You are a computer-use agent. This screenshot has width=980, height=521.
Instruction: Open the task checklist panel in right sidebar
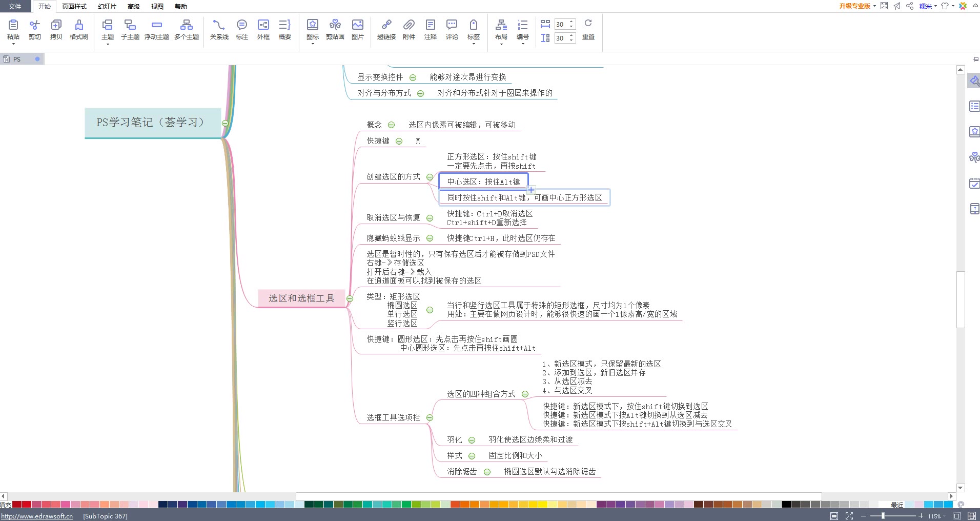coord(974,183)
